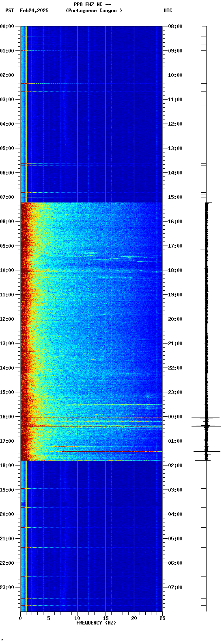Image resolution: width=224 pixels, height=644 pixels.
Task: Click the PST '12:00' time label
Action: point(7,319)
